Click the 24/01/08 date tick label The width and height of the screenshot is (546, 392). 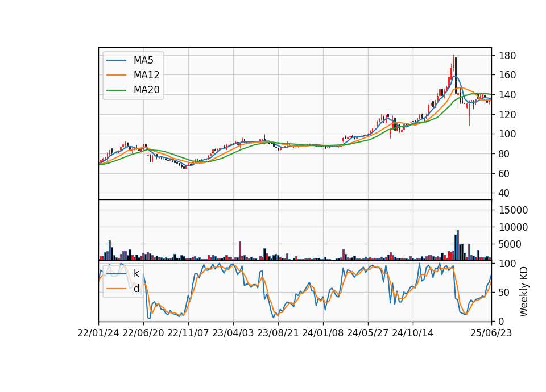(323, 333)
